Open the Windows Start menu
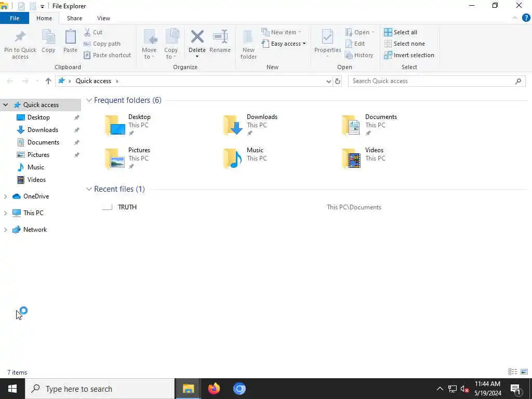532x399 pixels. pyautogui.click(x=12, y=389)
